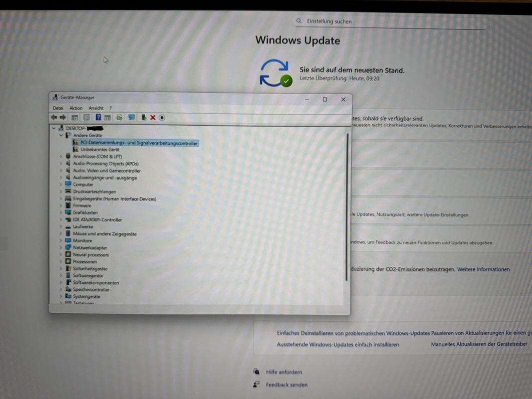
Task: Expand Anschlüsse (COM & LPT)
Action: 61,156
